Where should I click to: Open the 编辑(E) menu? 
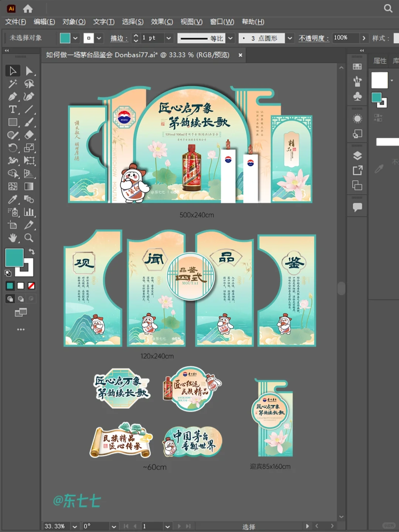point(44,22)
